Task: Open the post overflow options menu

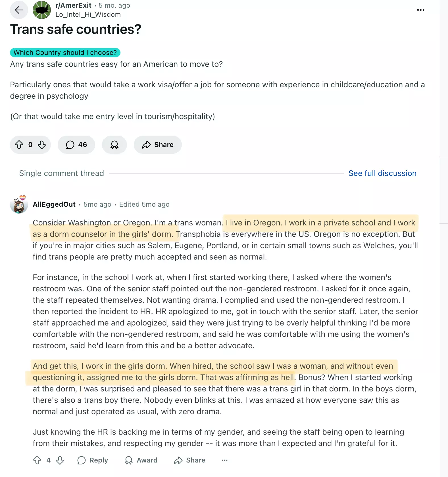Action: (420, 10)
